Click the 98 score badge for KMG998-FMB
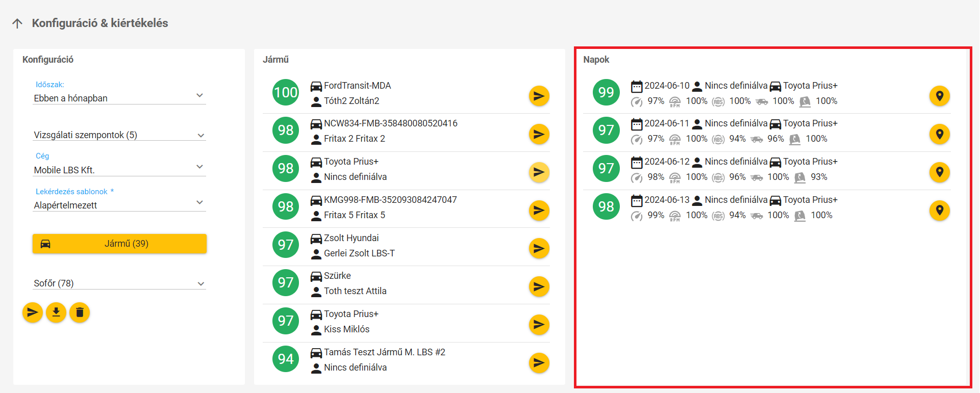The image size is (980, 393). pyautogui.click(x=286, y=206)
